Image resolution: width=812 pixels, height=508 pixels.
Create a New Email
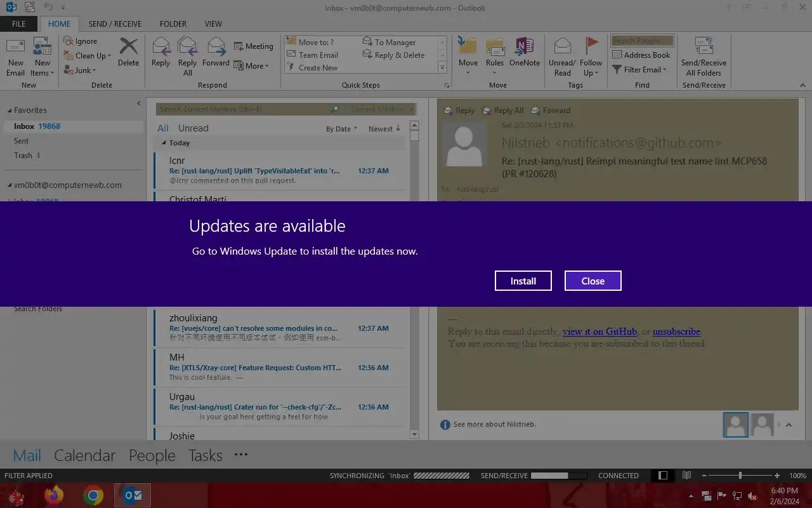16,57
